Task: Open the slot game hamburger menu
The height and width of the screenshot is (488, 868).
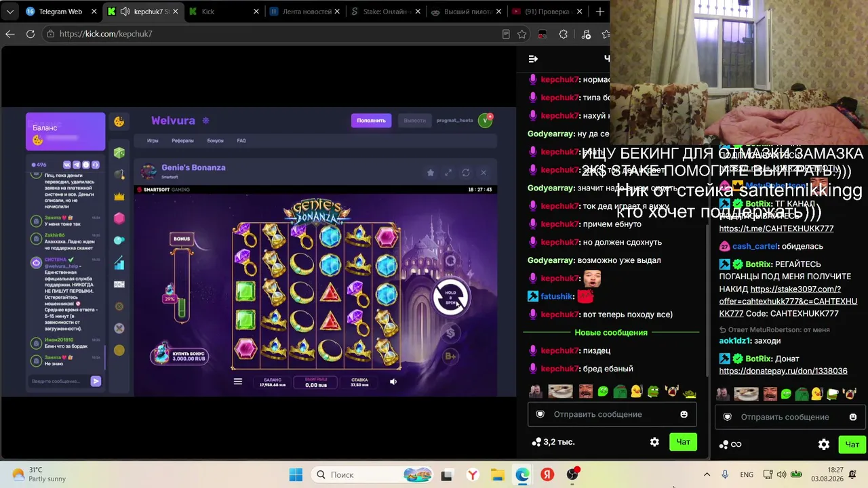Action: coord(238,382)
